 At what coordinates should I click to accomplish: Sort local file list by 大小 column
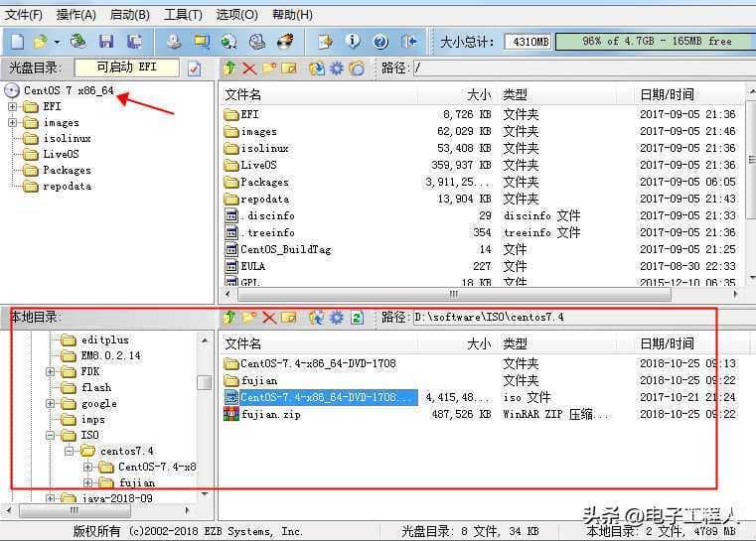click(x=458, y=344)
